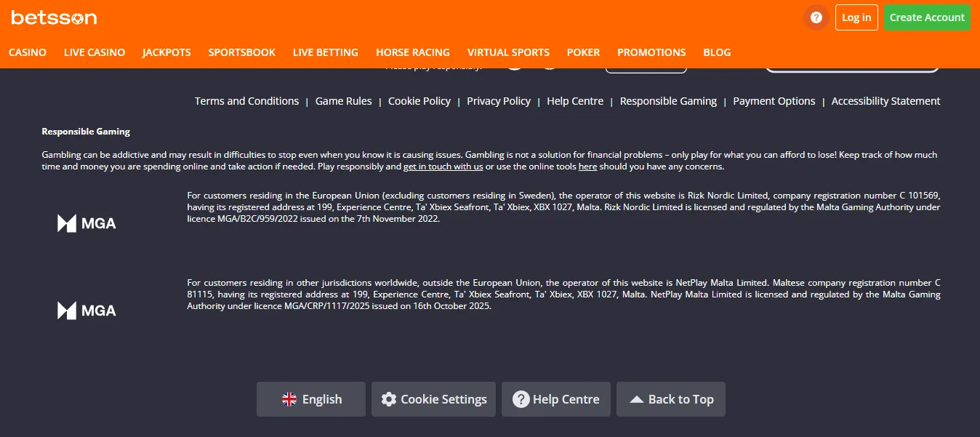Image resolution: width=980 pixels, height=437 pixels.
Task: Open the English language selector
Action: pos(311,399)
